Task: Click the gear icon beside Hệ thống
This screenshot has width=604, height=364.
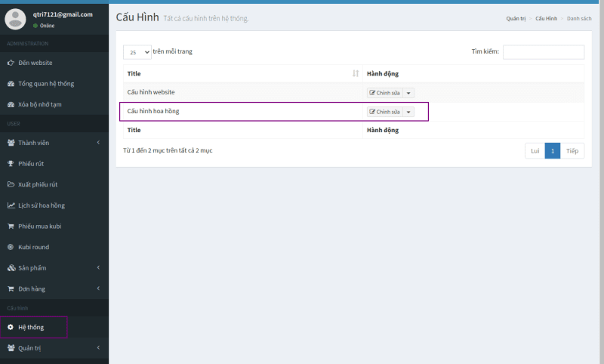Action: [11, 327]
